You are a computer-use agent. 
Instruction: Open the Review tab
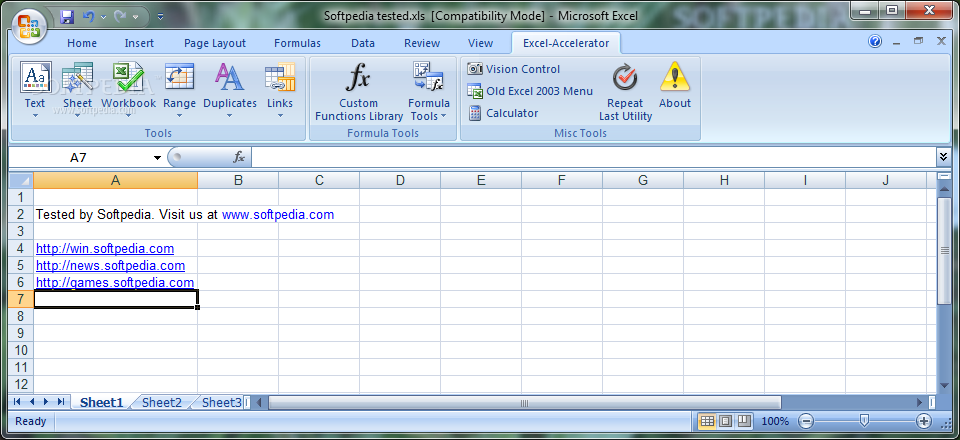pyautogui.click(x=422, y=43)
